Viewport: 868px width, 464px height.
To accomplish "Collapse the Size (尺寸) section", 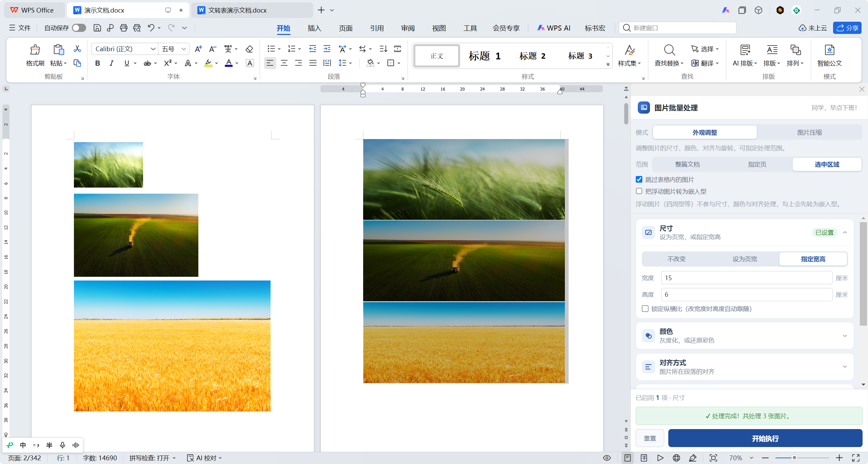I will (x=845, y=233).
